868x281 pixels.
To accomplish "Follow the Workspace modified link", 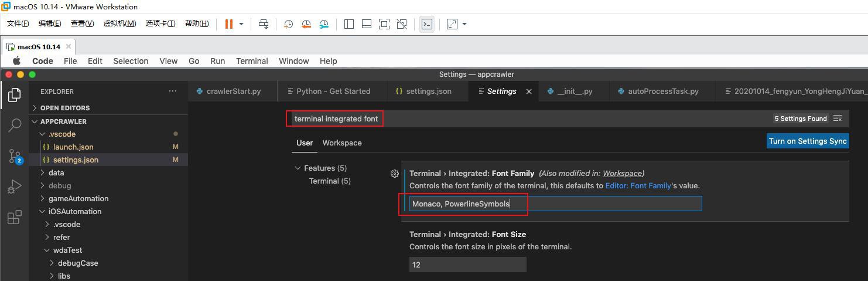I will point(622,174).
